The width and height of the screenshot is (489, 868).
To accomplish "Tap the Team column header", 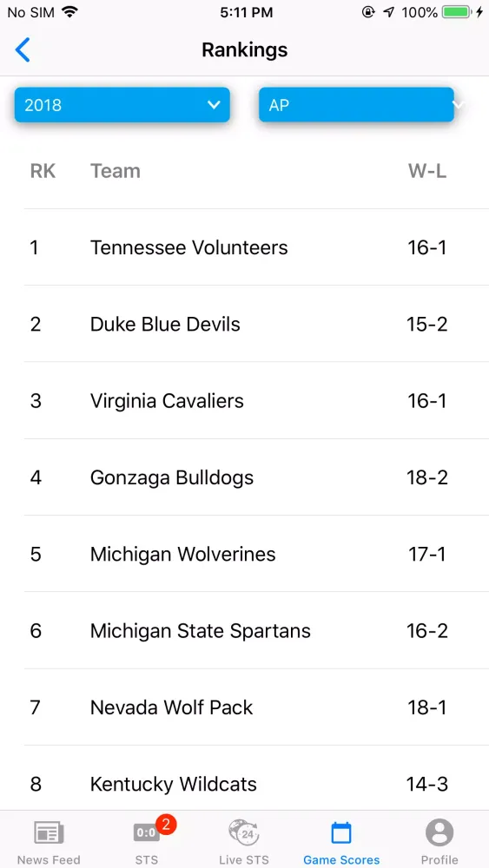I will coord(116,171).
